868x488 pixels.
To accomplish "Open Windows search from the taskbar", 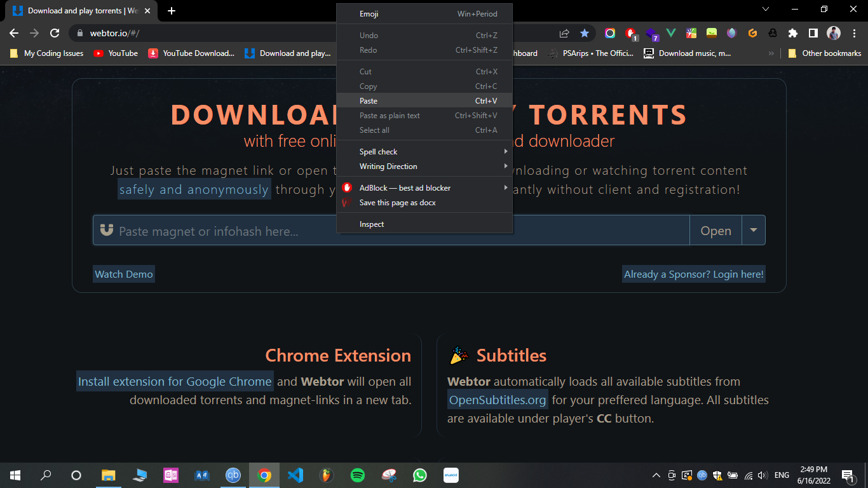I will (x=46, y=475).
